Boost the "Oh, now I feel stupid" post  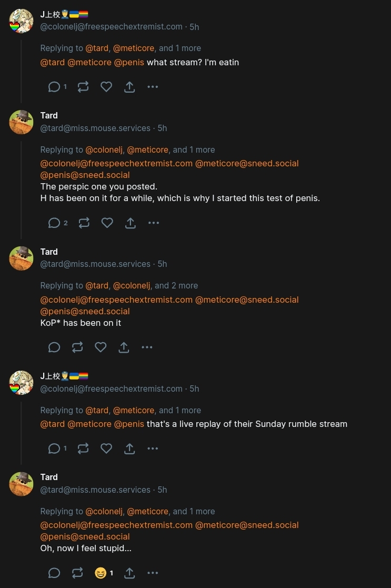(x=77, y=573)
